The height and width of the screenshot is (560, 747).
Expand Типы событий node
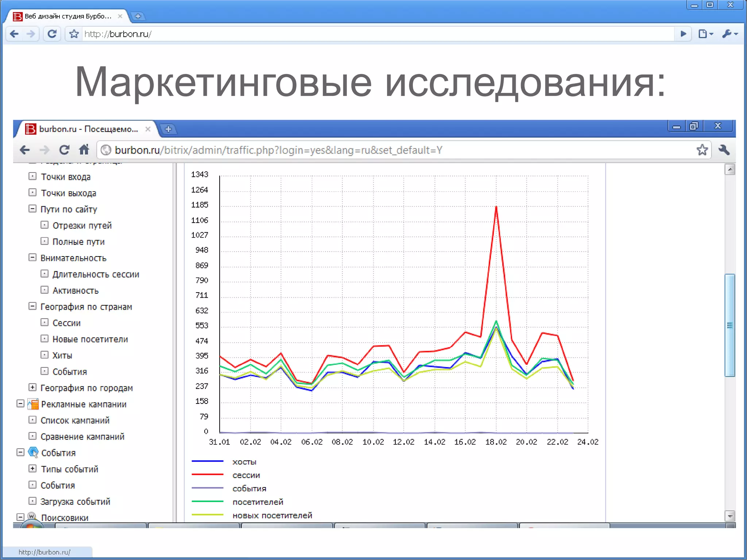click(32, 469)
